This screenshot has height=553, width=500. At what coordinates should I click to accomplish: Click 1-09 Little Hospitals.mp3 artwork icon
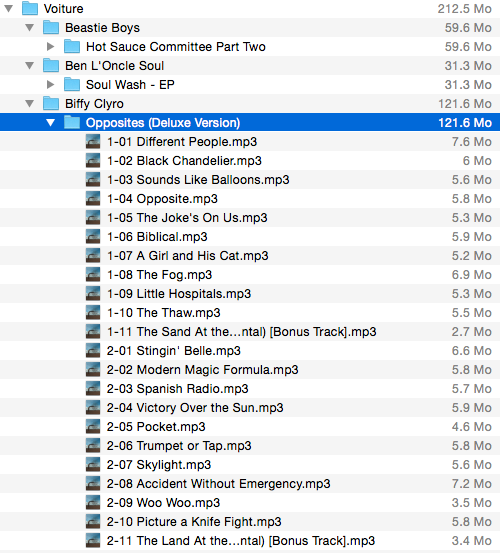[x=93, y=294]
